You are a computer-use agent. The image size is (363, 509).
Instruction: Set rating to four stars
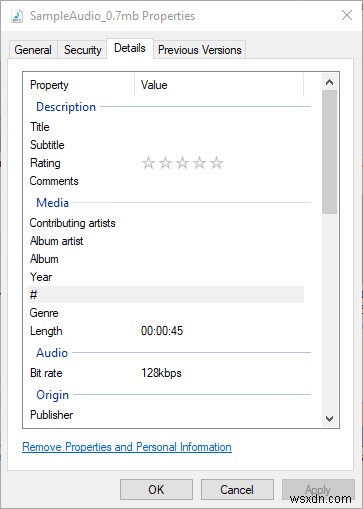tap(199, 163)
